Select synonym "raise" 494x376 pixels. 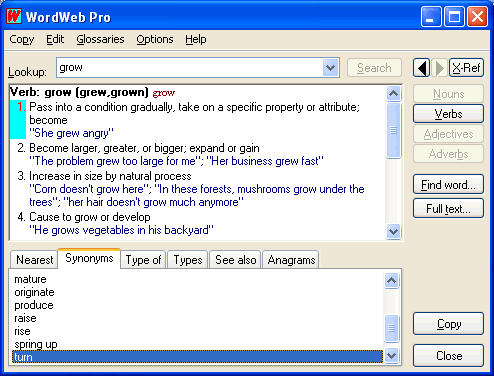pos(25,318)
